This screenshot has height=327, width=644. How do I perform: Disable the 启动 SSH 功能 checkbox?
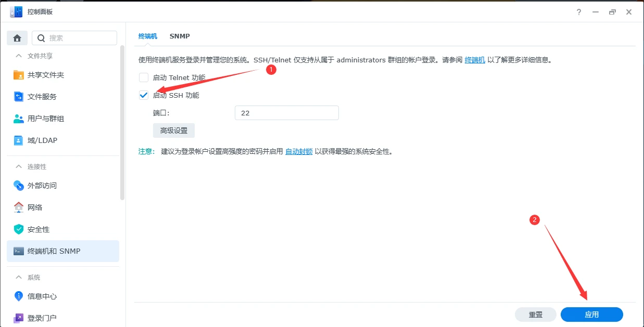pos(143,95)
